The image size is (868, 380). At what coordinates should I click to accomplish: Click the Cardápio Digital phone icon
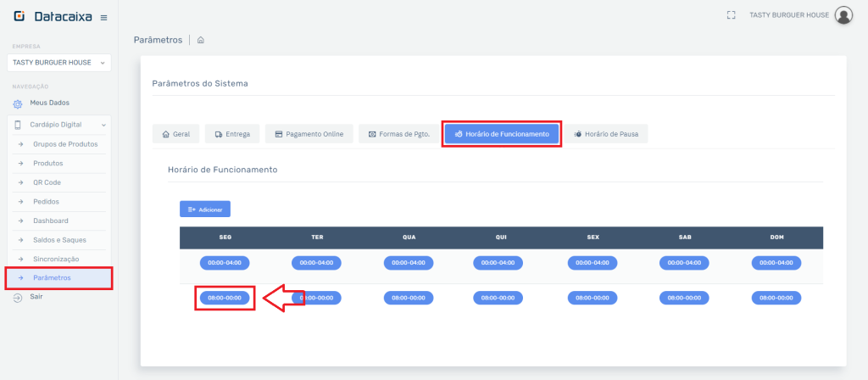pos(18,125)
